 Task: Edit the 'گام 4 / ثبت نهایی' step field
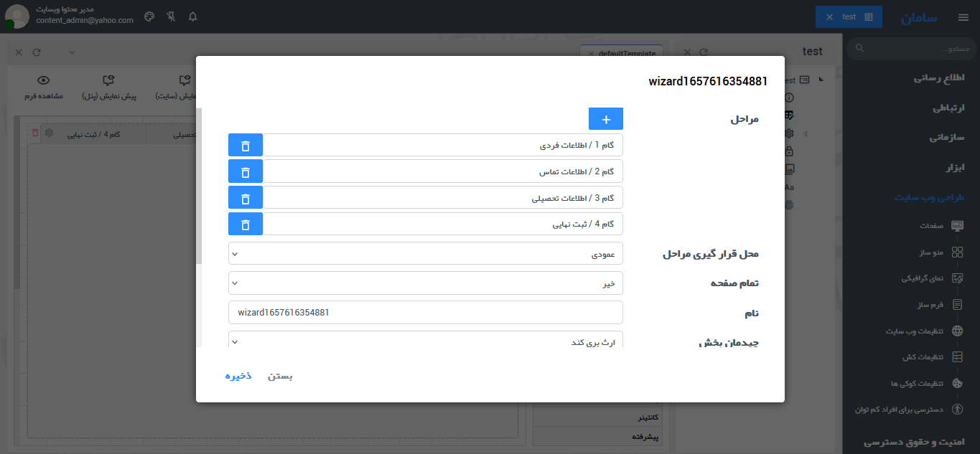(x=443, y=224)
